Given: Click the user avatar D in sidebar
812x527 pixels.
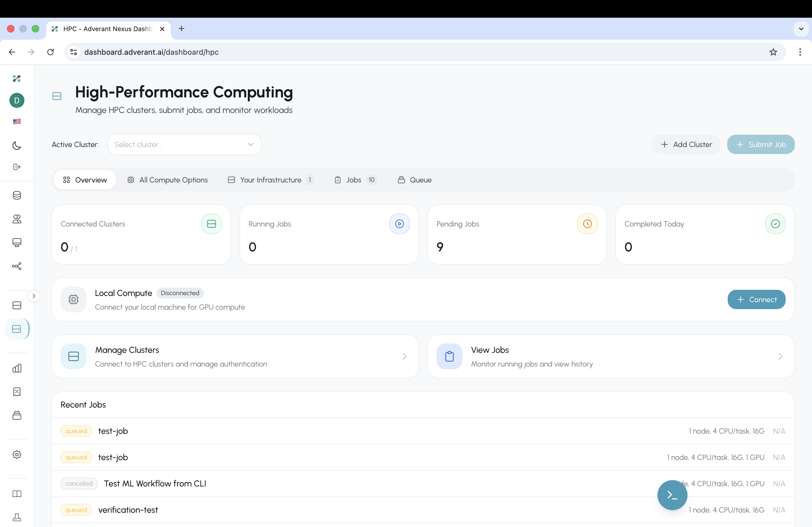Looking at the screenshot, I should coord(16,100).
